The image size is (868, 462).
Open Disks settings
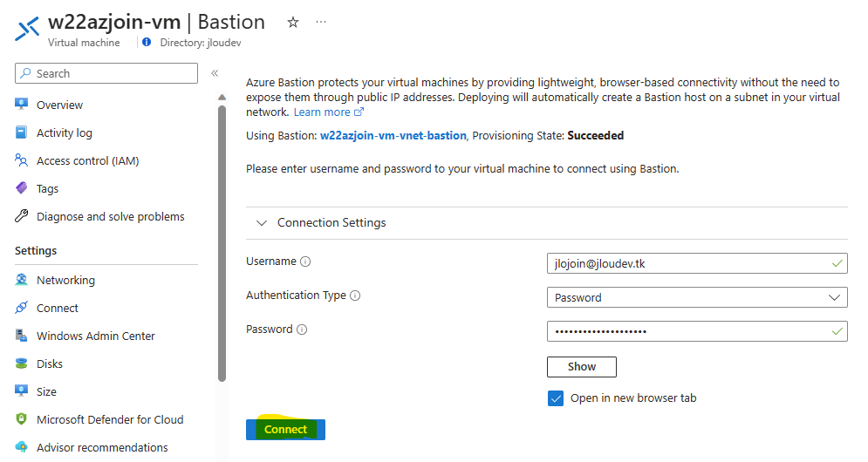[x=49, y=363]
